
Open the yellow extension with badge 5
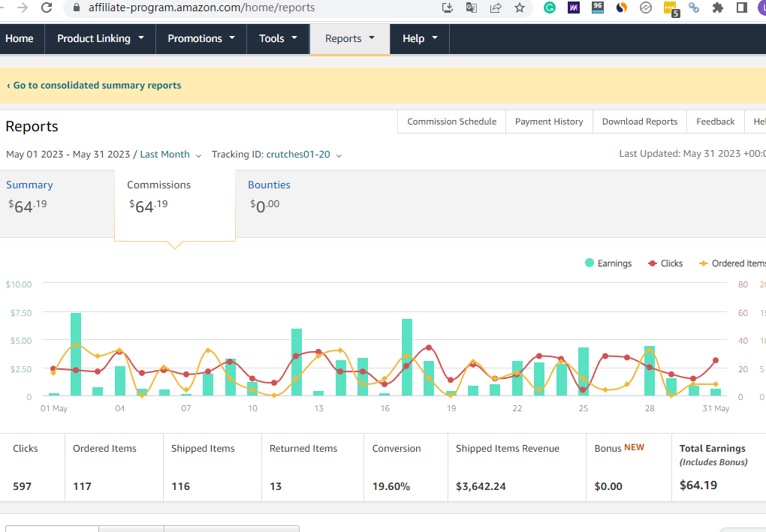click(671, 8)
